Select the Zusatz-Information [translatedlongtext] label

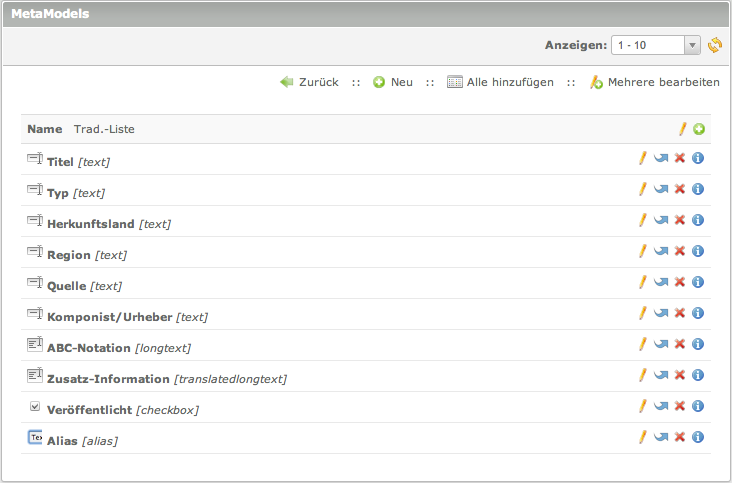pyautogui.click(x=167, y=379)
